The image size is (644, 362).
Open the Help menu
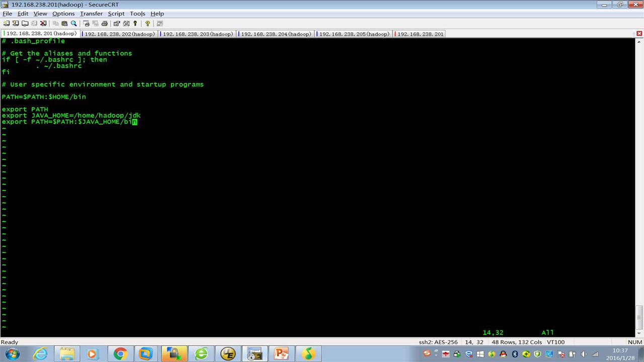point(157,14)
